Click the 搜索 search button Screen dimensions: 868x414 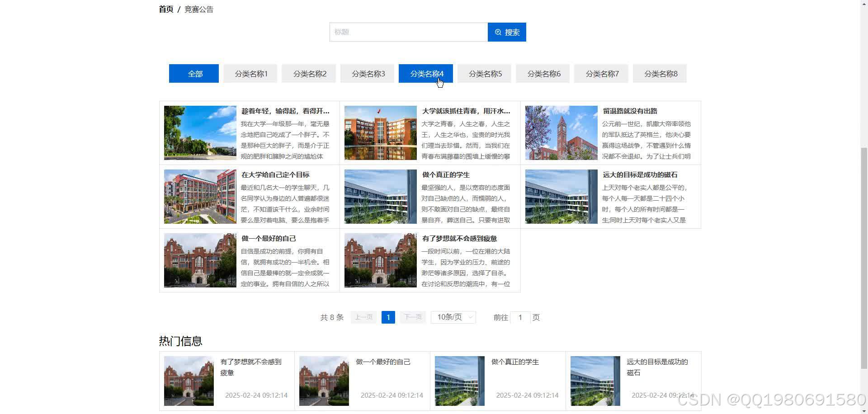tap(507, 32)
